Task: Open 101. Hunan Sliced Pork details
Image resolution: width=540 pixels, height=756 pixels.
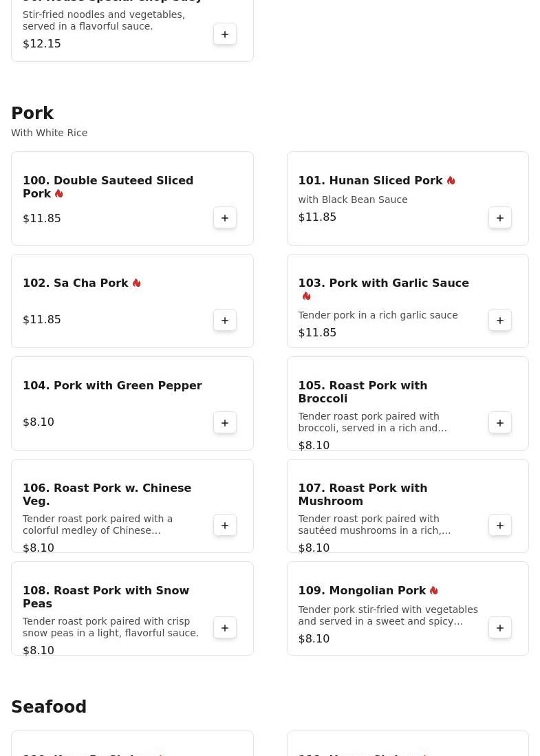Action: (370, 181)
